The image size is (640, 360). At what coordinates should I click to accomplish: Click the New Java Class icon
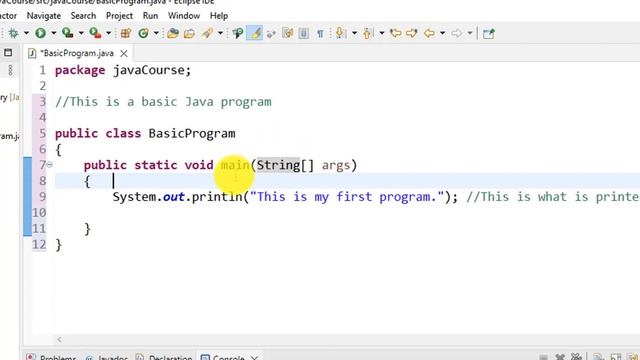tap(143, 33)
